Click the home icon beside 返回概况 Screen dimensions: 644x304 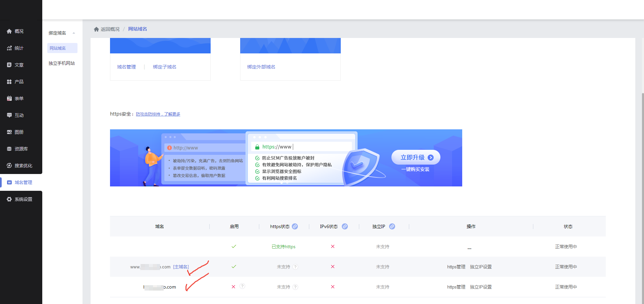pos(96,29)
